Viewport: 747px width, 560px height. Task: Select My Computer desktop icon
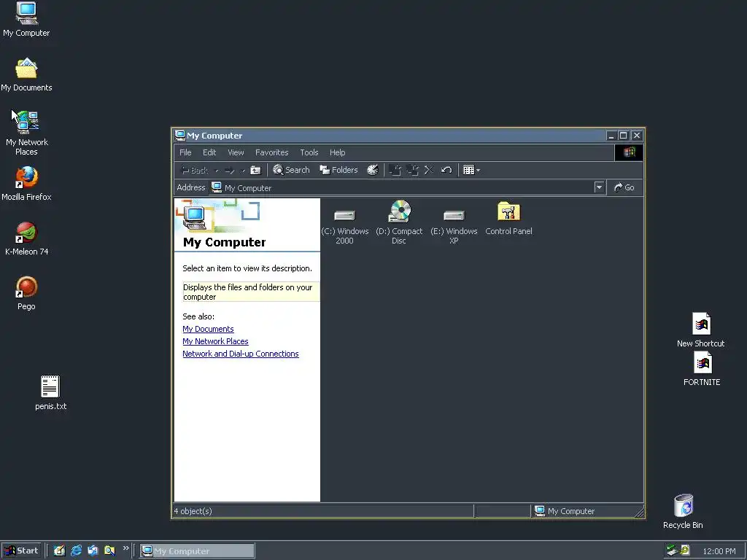pyautogui.click(x=26, y=19)
